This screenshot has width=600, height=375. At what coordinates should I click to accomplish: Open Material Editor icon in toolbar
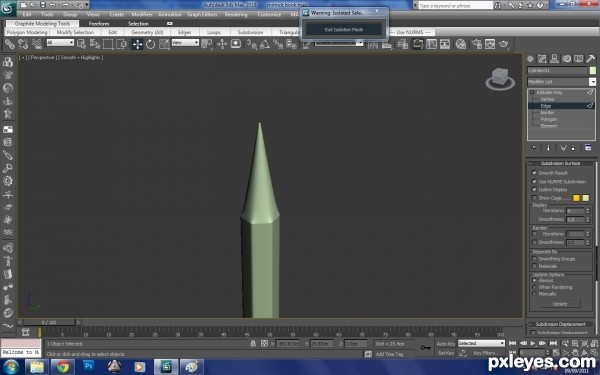pos(461,44)
